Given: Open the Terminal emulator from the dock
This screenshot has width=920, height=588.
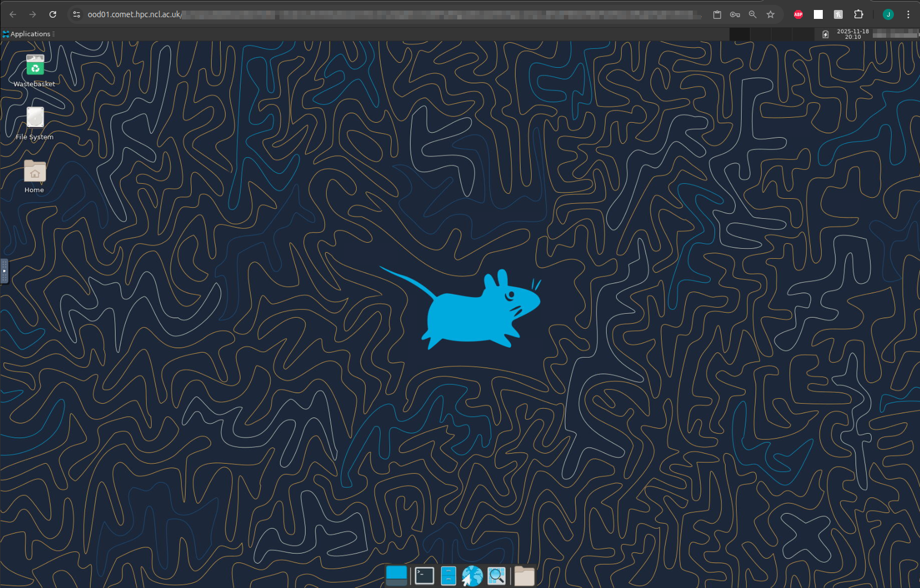Looking at the screenshot, I should [x=424, y=576].
